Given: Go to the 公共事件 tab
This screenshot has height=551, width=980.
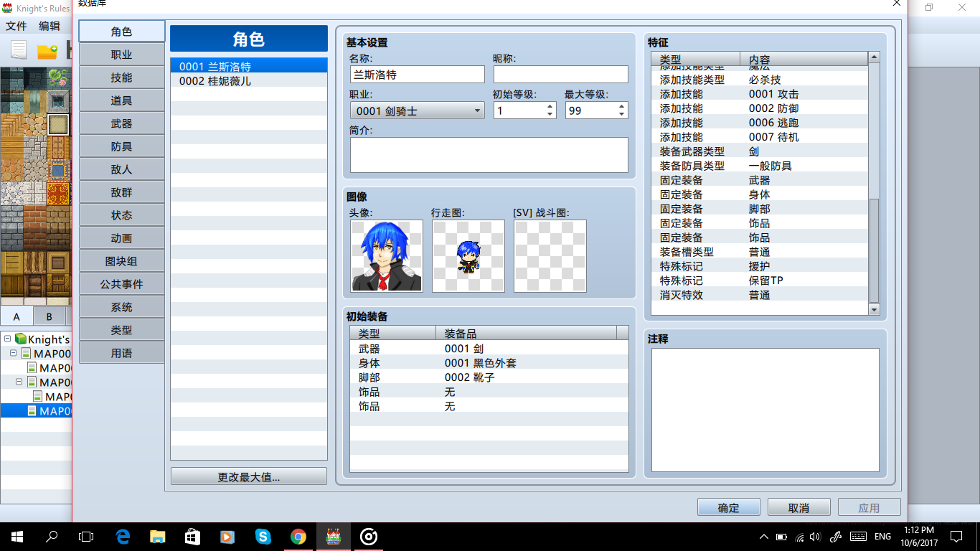Looking at the screenshot, I should click(122, 284).
